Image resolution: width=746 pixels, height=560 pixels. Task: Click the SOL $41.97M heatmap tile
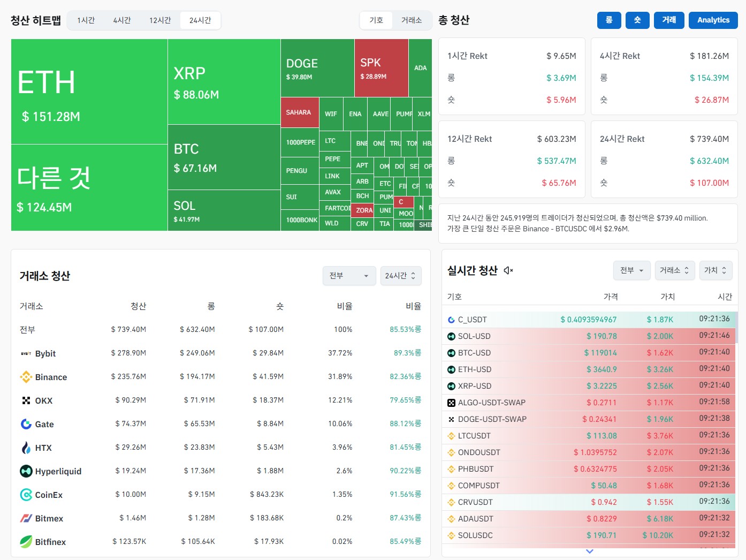[x=224, y=210]
